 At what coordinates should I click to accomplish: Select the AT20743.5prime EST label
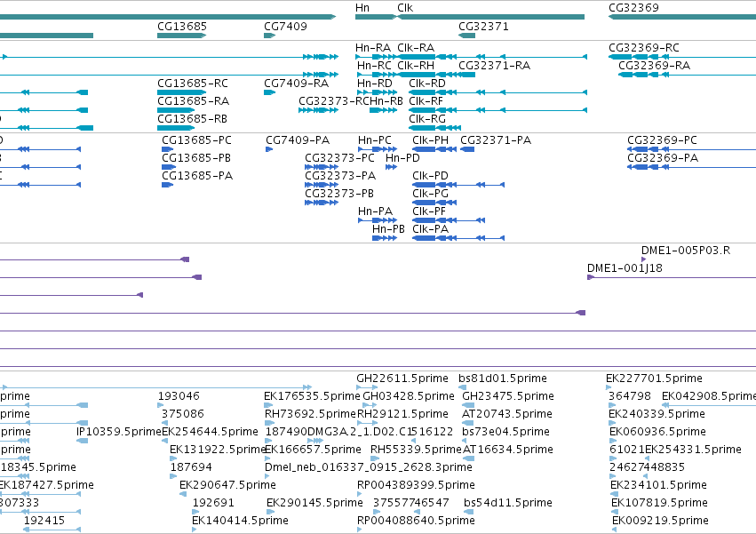click(506, 414)
